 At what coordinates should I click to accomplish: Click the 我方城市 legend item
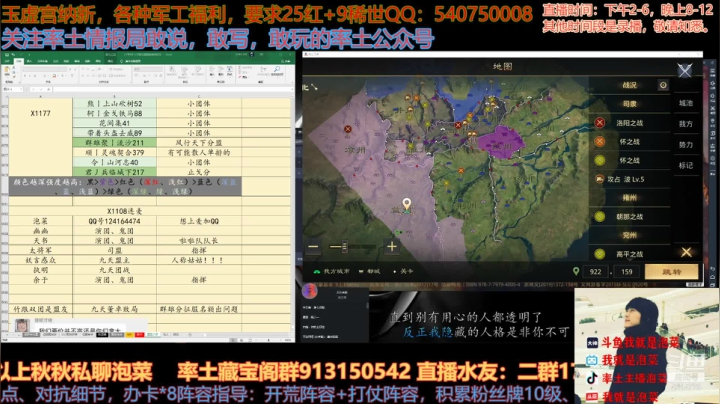coord(332,271)
